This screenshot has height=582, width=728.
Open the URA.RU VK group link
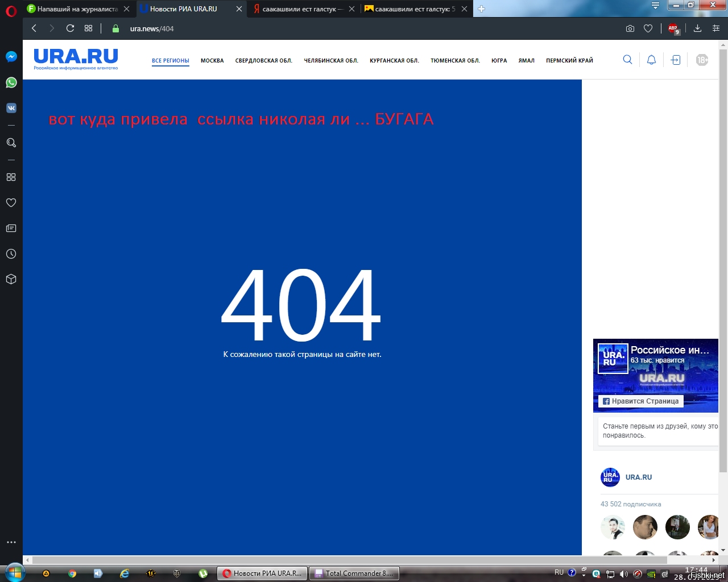639,477
